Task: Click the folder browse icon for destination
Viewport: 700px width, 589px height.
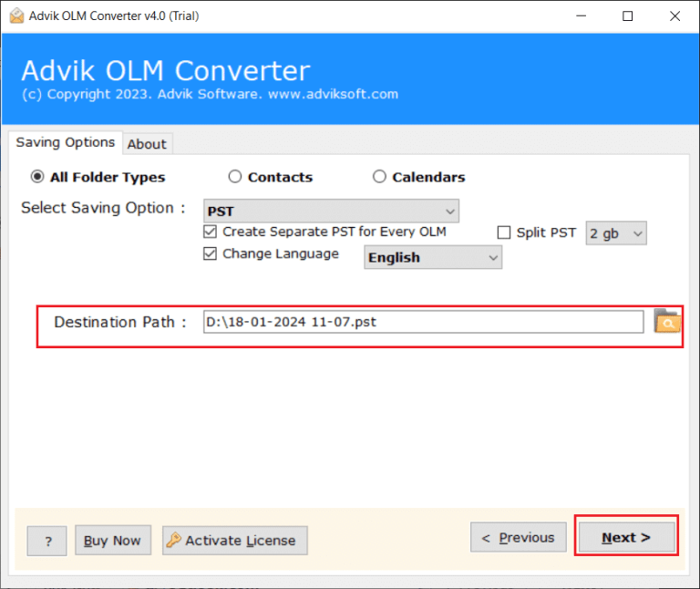Action: coord(667,322)
